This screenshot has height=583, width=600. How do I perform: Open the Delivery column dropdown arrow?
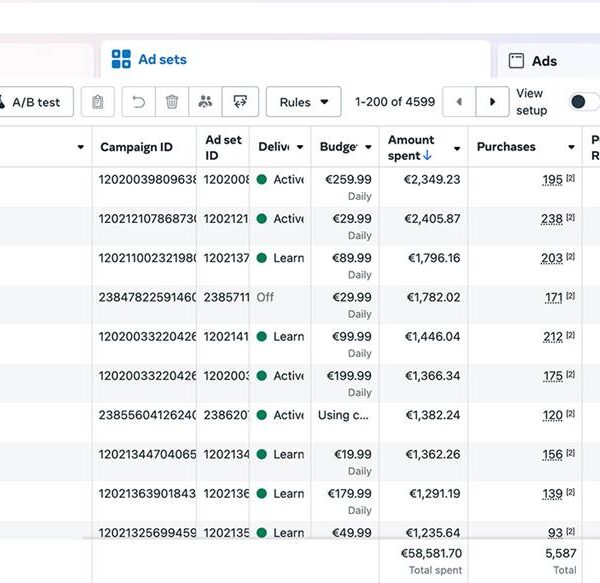click(x=299, y=148)
